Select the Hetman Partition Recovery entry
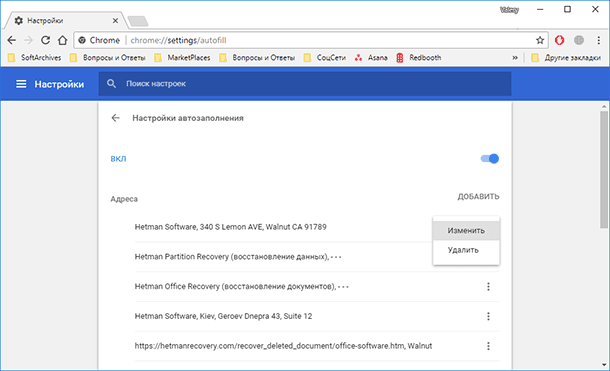Screen dimensions: 610x371 point(238,257)
